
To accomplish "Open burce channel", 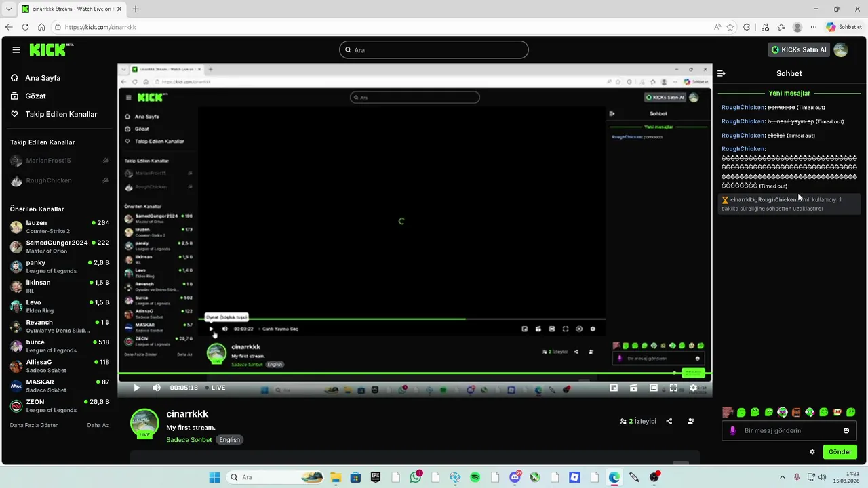I will point(59,346).
